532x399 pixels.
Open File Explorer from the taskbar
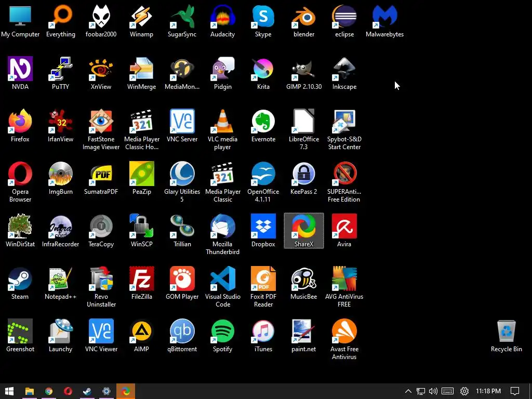coord(29,391)
